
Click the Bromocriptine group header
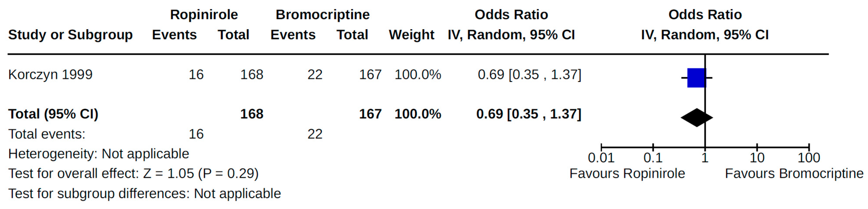pos(323,14)
